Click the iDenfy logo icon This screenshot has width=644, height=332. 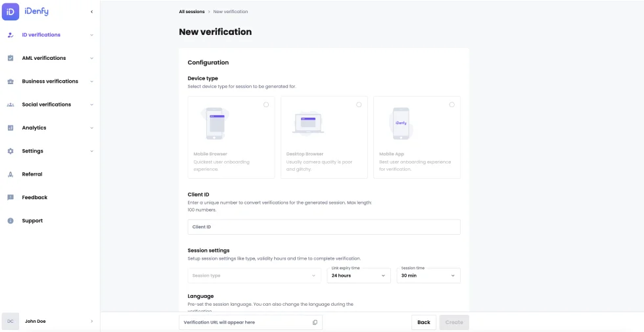coord(11,11)
